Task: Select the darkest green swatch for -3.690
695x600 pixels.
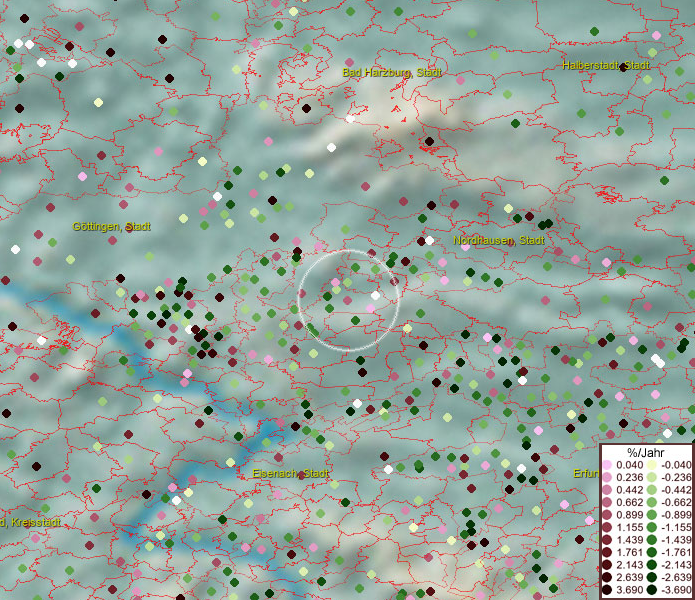Action: (x=652, y=590)
